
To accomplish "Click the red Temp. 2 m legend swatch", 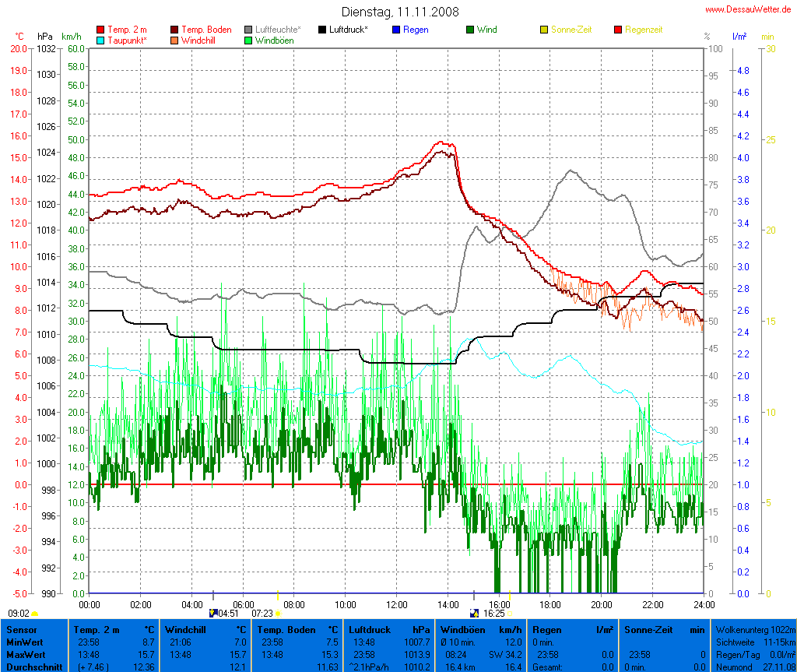I will point(100,30).
